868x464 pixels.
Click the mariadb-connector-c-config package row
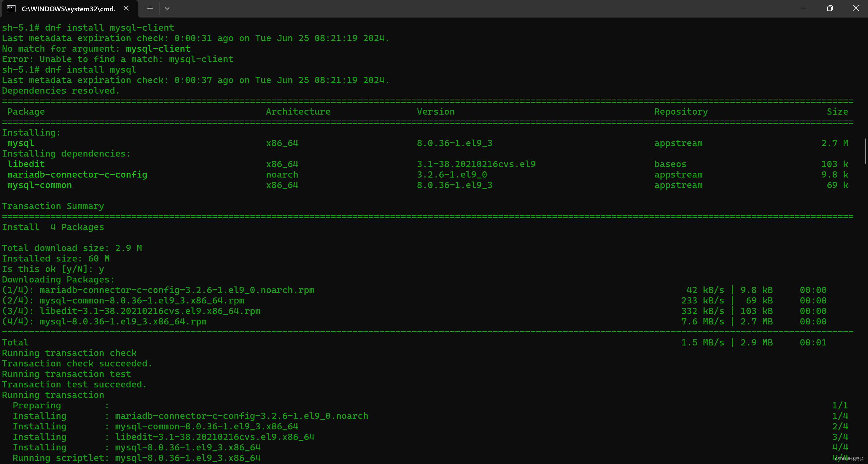(x=77, y=174)
